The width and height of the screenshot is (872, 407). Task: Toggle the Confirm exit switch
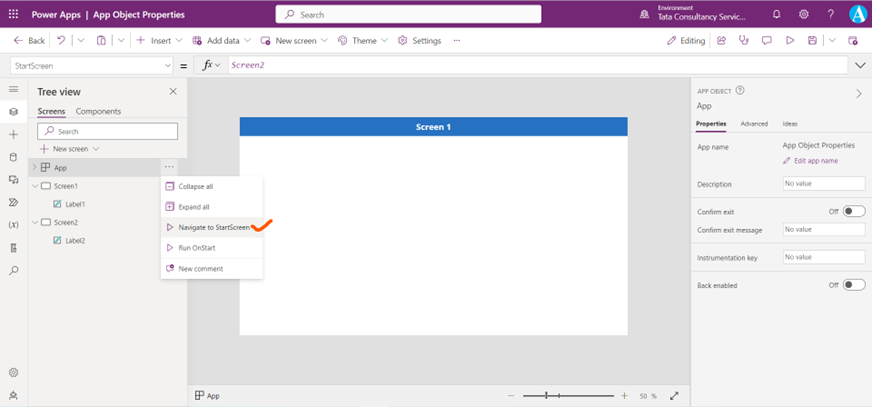coord(853,211)
